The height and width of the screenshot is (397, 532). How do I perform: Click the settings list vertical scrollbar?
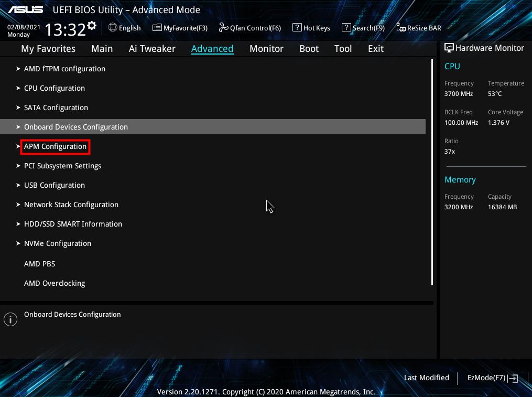pos(432,172)
